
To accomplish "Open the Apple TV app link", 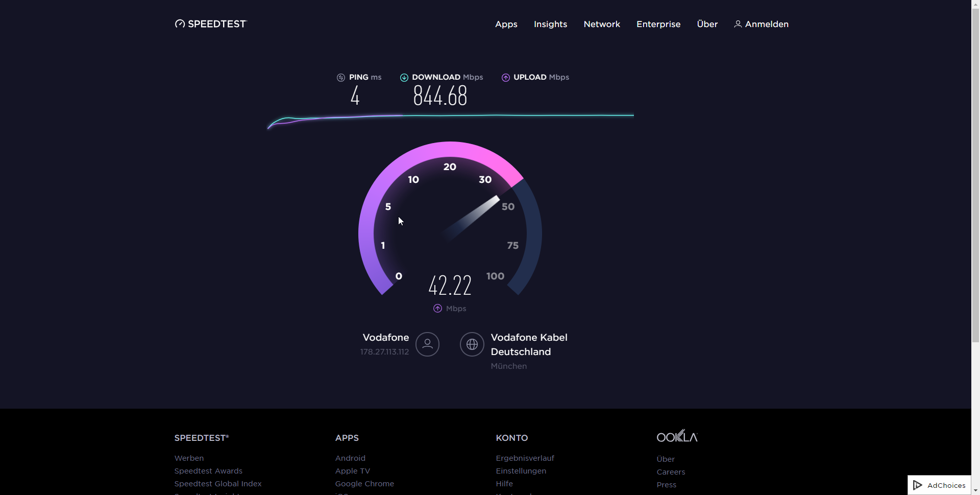I will click(x=353, y=471).
